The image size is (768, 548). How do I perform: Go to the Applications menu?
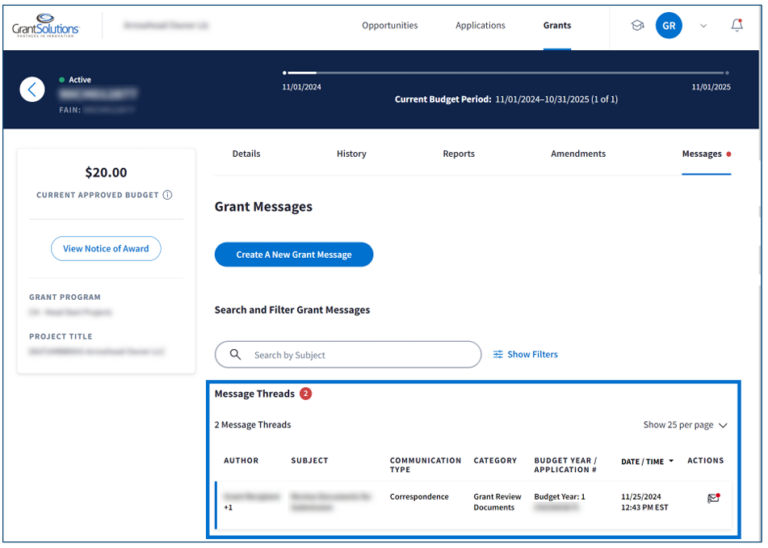pyautogui.click(x=480, y=25)
